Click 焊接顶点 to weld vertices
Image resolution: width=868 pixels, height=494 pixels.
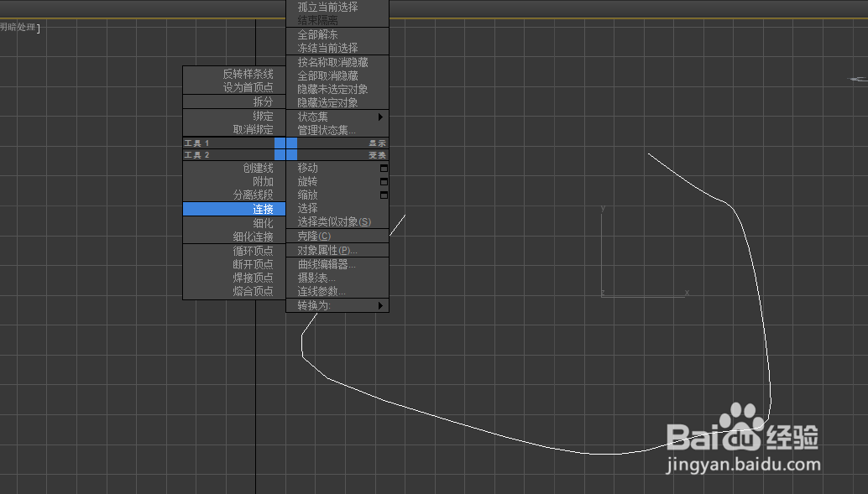[x=254, y=277]
